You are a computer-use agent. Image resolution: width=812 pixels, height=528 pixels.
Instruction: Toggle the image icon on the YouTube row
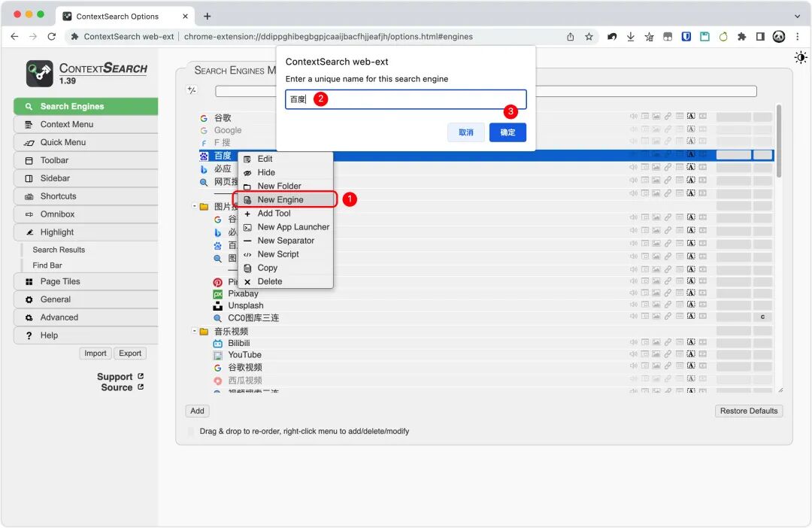656,354
